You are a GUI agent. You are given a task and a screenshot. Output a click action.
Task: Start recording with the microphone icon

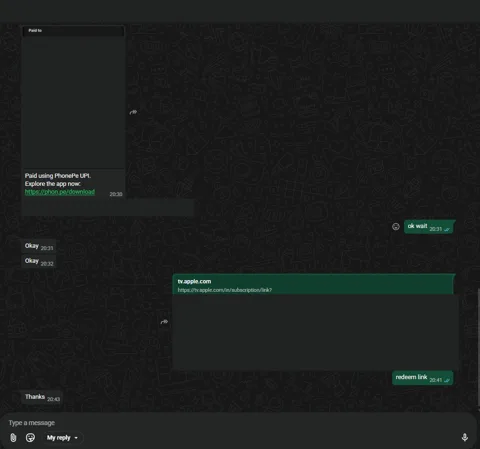coord(465,437)
